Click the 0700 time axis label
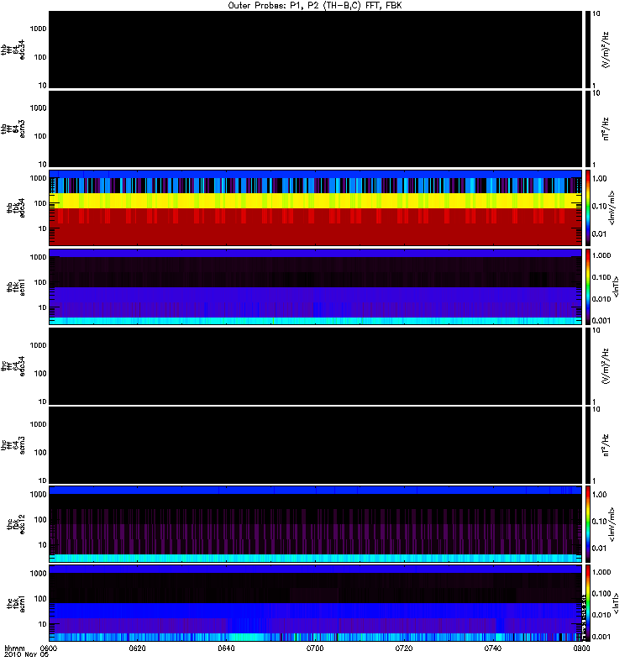Image resolution: width=630 pixels, height=672 pixels. click(315, 648)
